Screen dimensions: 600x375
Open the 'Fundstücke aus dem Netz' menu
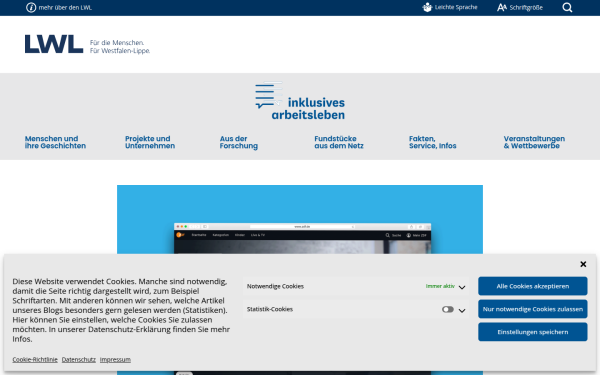coord(339,142)
